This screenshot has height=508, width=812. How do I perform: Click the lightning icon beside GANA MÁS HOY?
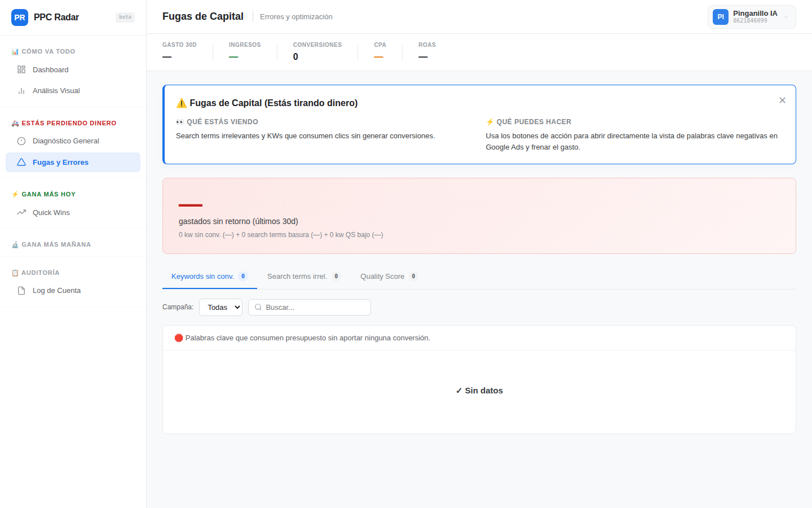tap(15, 194)
